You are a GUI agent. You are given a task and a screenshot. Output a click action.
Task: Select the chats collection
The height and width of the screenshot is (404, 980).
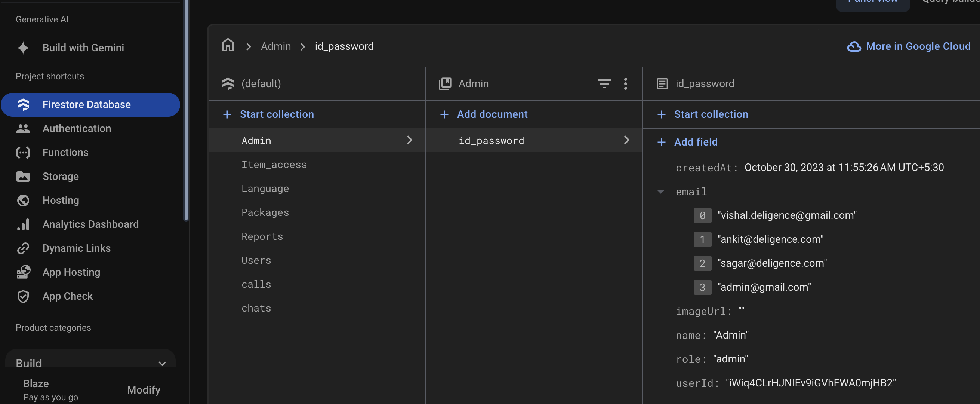point(317,309)
